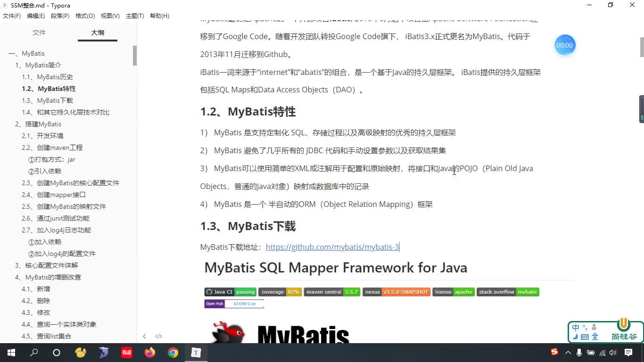The width and height of the screenshot is (644, 362).
Task: Select outline item ②引入依赖
Action: pos(45,171)
